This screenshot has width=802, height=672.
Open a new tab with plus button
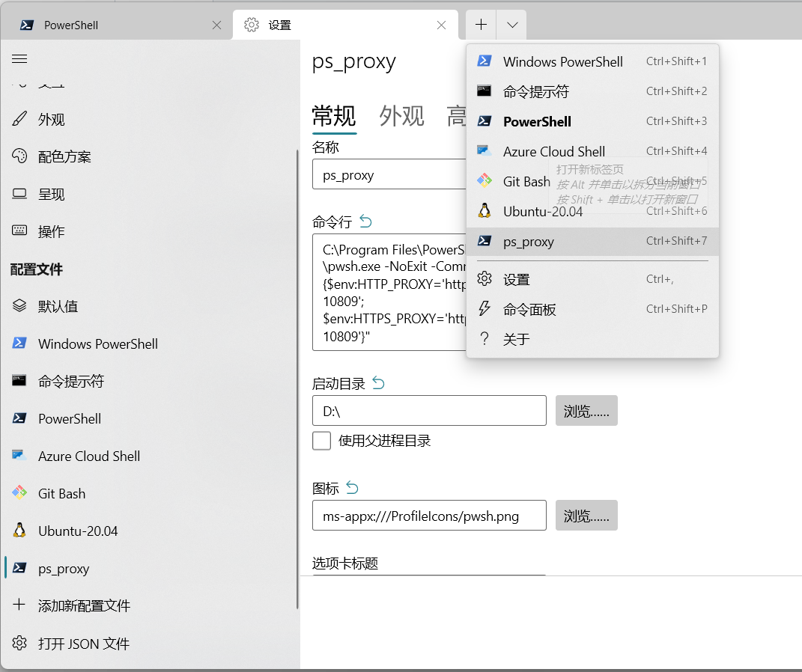[481, 25]
